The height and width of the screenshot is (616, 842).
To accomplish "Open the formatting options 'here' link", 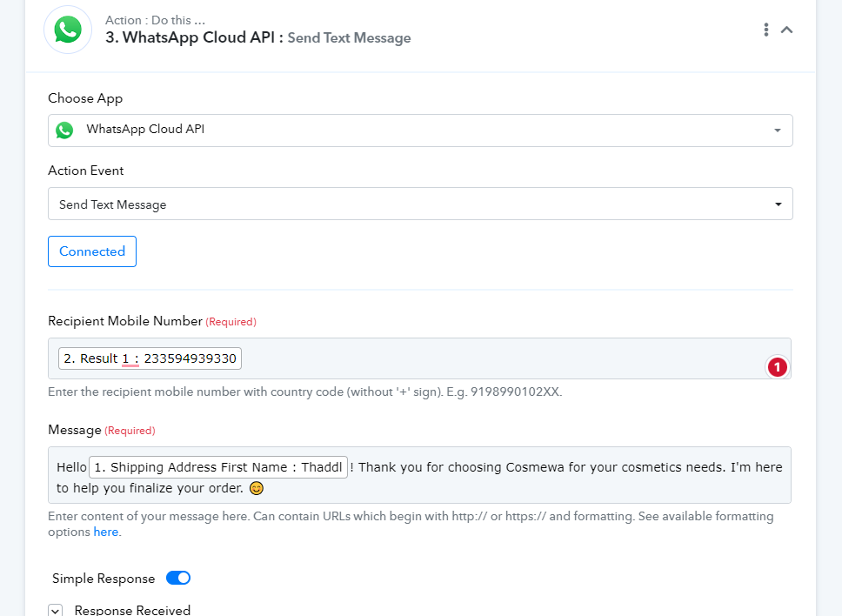I will point(106,532).
